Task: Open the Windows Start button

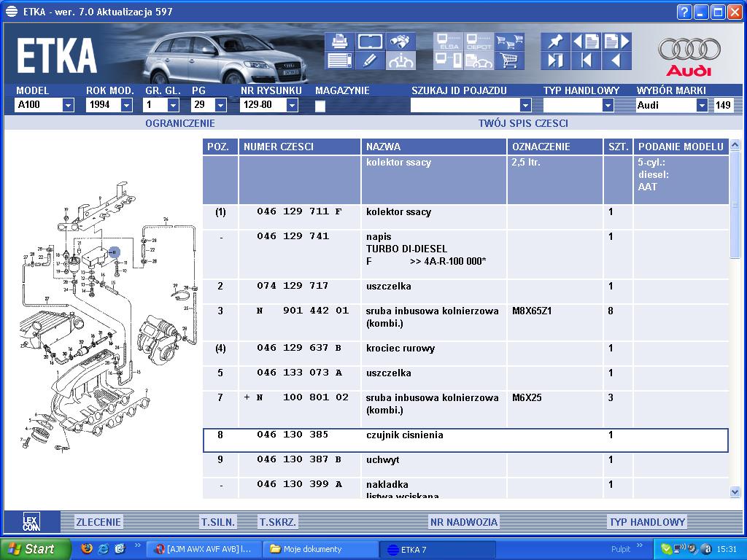Action: tap(36, 548)
